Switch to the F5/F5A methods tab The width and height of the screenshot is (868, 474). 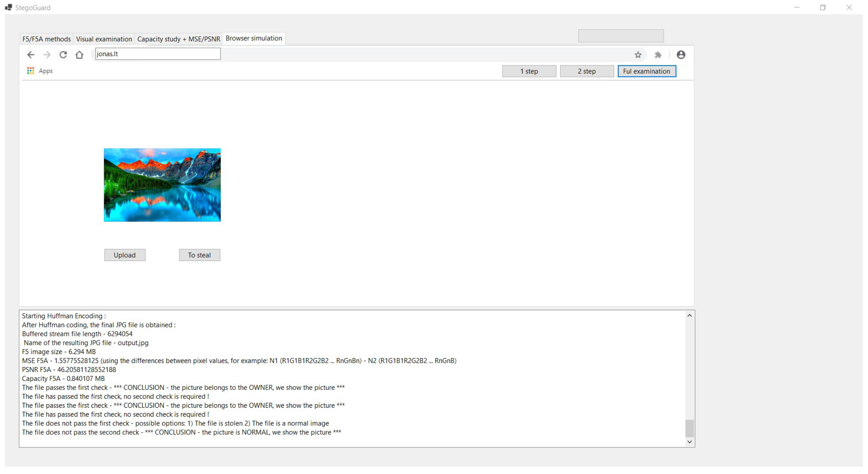click(47, 39)
